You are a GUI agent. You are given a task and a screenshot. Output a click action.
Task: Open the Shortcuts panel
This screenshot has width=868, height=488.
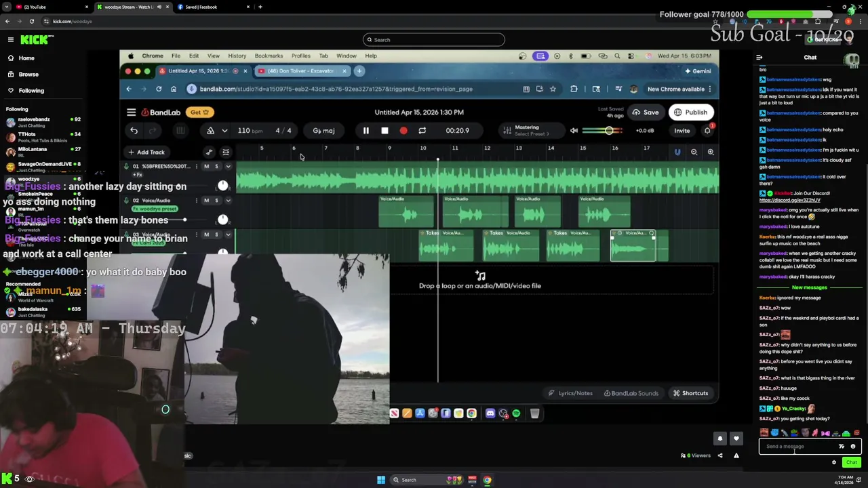(x=690, y=393)
